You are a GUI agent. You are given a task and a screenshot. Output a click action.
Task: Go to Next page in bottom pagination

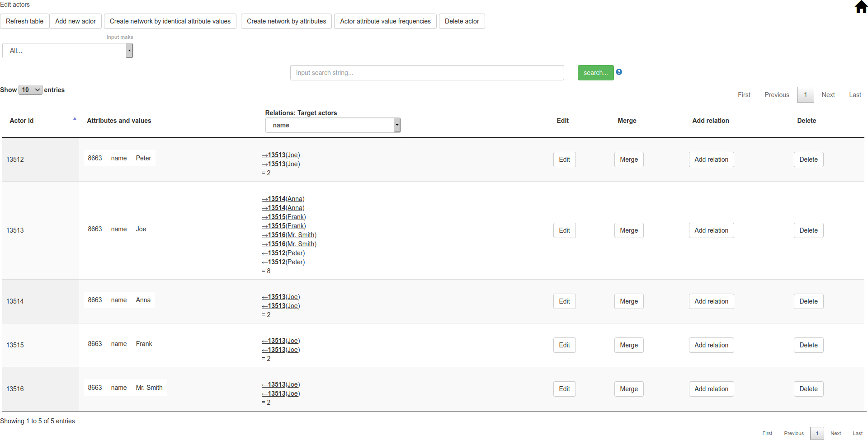pyautogui.click(x=835, y=433)
